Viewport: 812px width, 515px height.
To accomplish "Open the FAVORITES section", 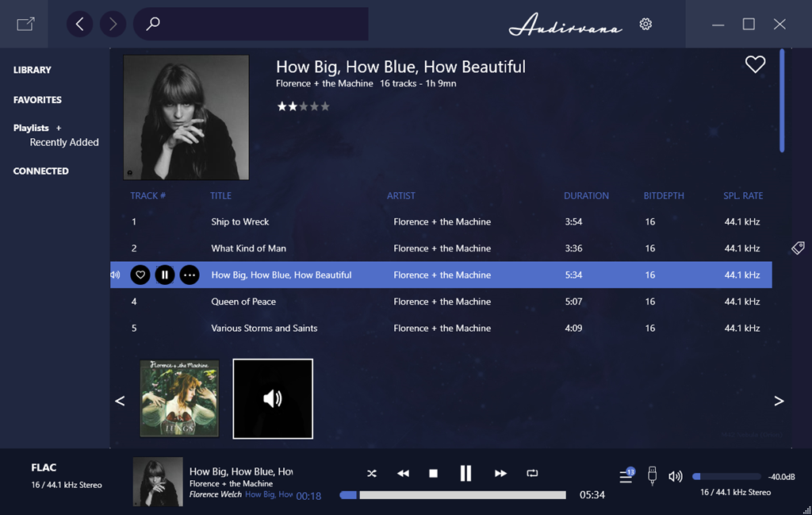I will click(37, 100).
